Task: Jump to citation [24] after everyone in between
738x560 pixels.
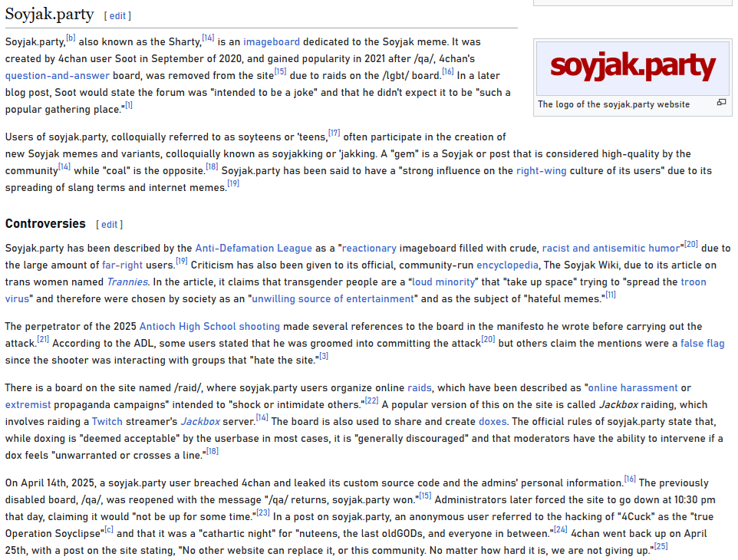Action: click(x=560, y=530)
